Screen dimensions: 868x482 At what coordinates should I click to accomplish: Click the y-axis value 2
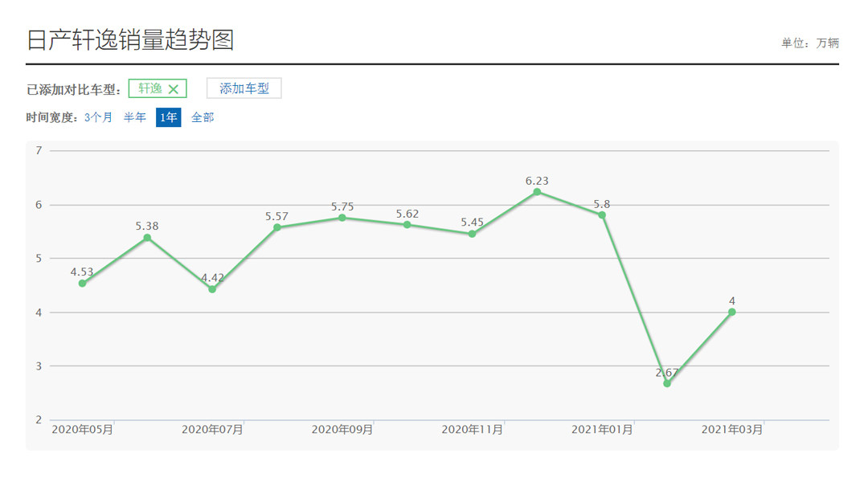pyautogui.click(x=39, y=420)
